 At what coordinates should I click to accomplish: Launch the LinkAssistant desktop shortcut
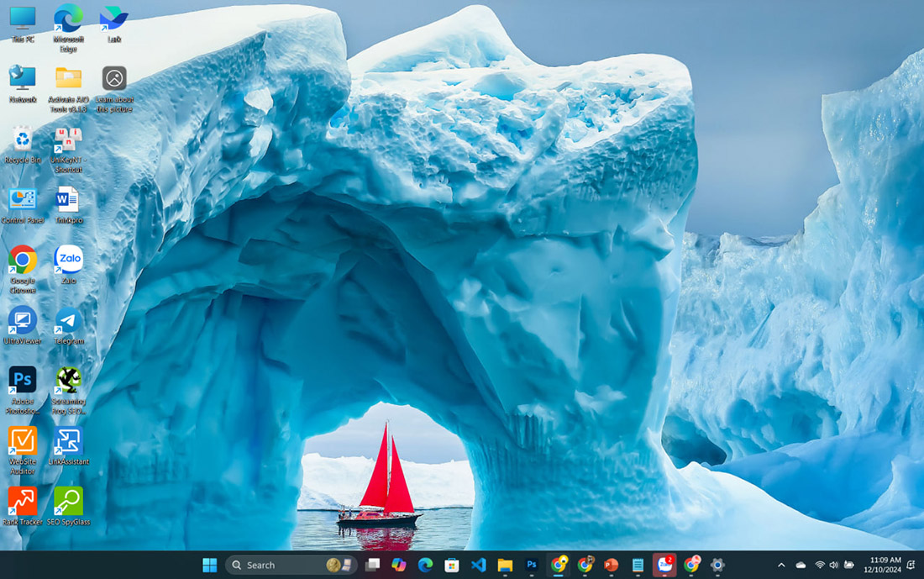click(x=69, y=444)
